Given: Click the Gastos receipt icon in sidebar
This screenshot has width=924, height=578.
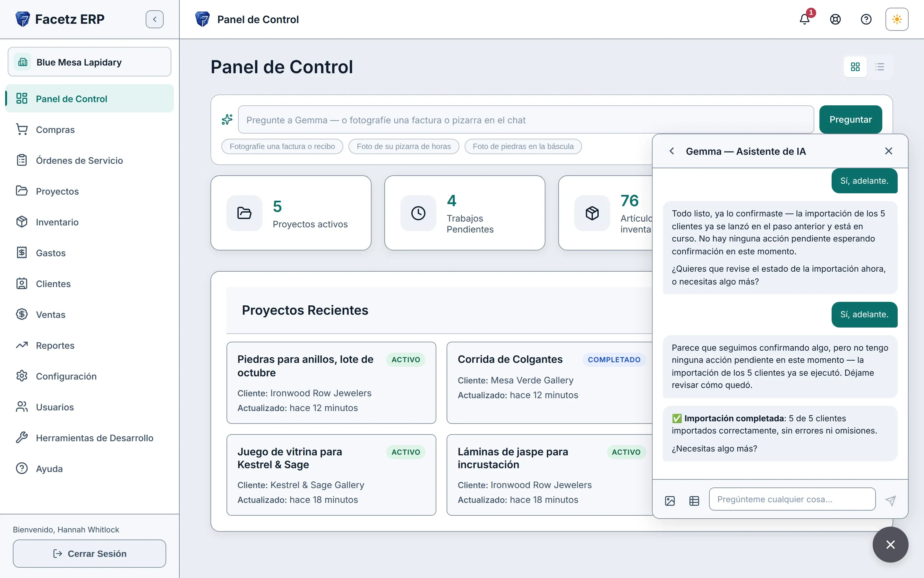Looking at the screenshot, I should 22,253.
